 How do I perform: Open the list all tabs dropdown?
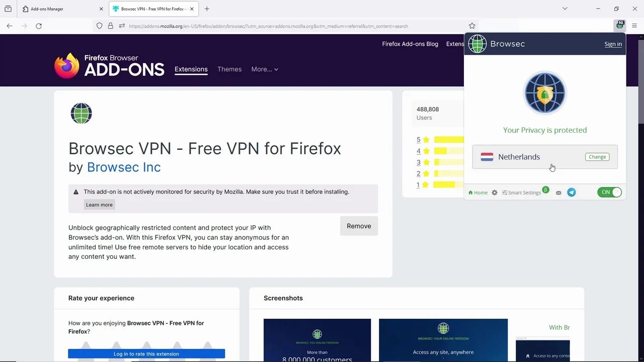pos(565,9)
